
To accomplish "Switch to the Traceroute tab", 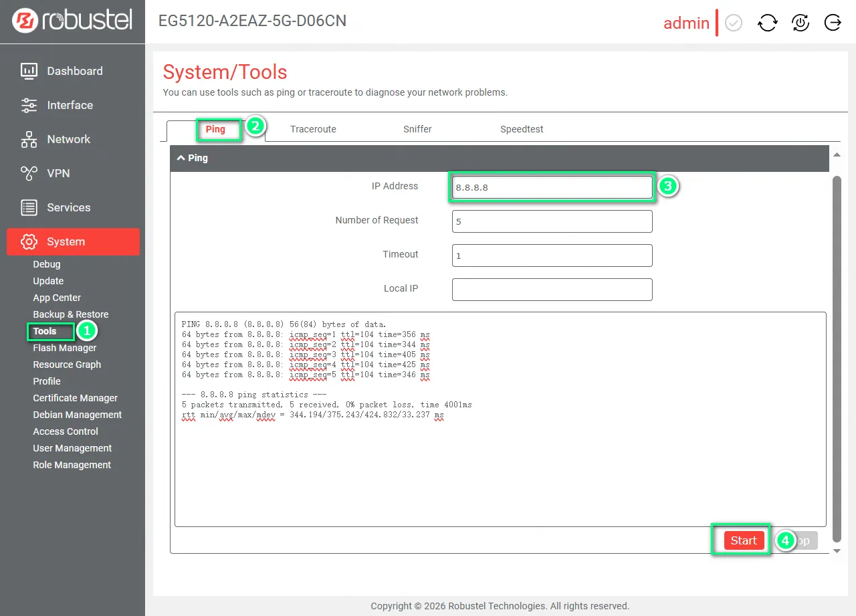I will tap(313, 129).
